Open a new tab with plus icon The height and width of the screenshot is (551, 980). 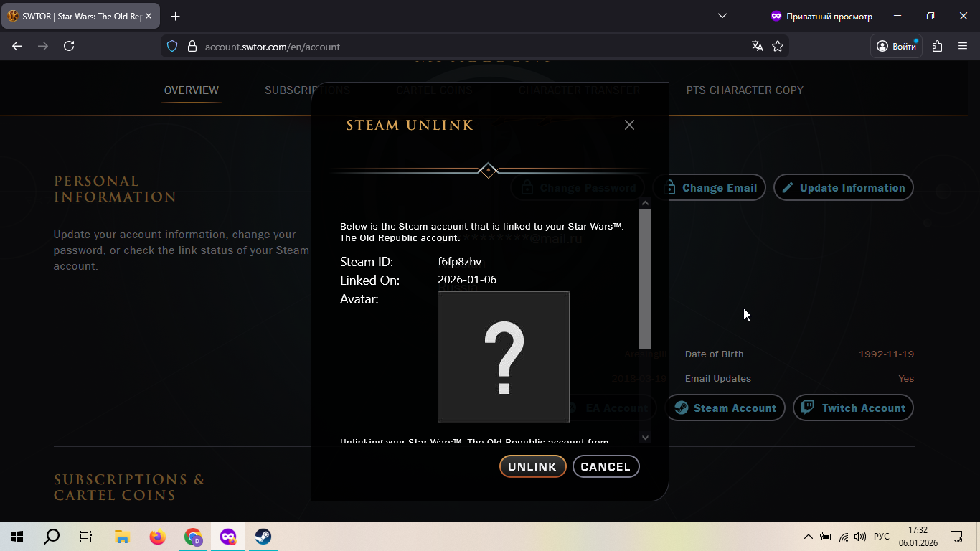click(x=176, y=16)
